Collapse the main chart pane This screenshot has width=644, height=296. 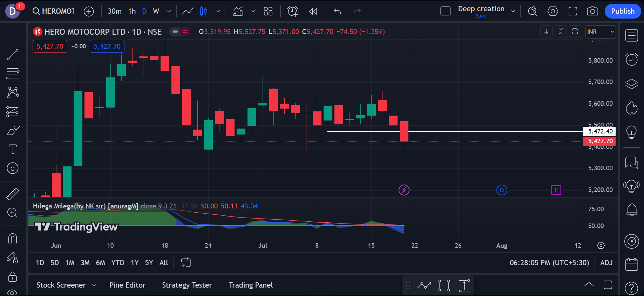pyautogui.click(x=561, y=32)
